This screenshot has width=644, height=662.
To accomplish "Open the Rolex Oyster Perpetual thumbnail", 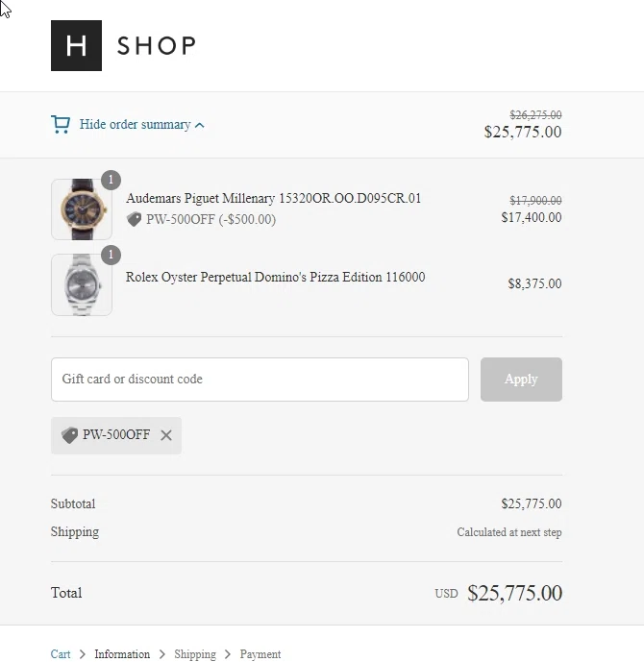I will tap(82, 284).
